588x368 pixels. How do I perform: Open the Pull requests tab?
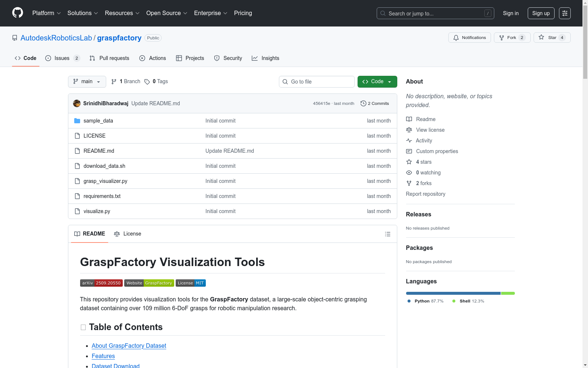point(109,58)
